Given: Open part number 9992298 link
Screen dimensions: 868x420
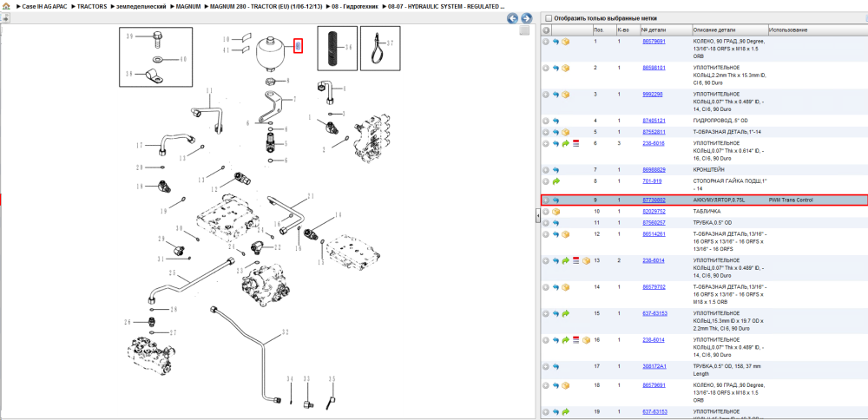Looking at the screenshot, I should click(x=652, y=94).
